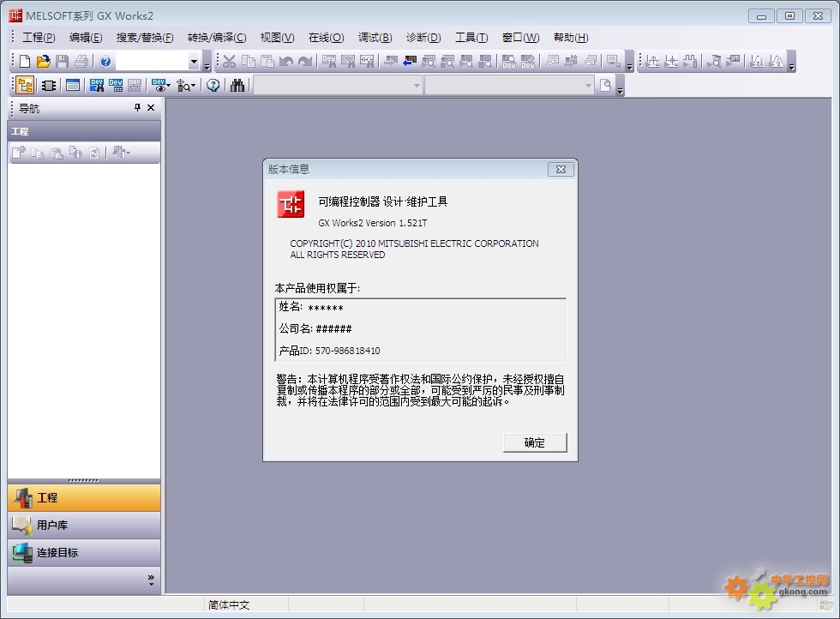The image size is (840, 619).
Task: Click the paste icon in the navigation toolbar
Action: [x=57, y=153]
